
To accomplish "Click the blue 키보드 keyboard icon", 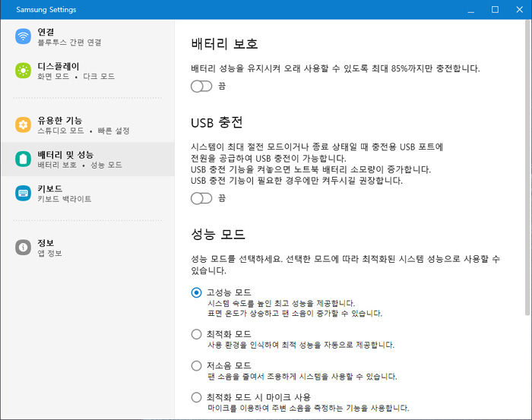I will 23,193.
